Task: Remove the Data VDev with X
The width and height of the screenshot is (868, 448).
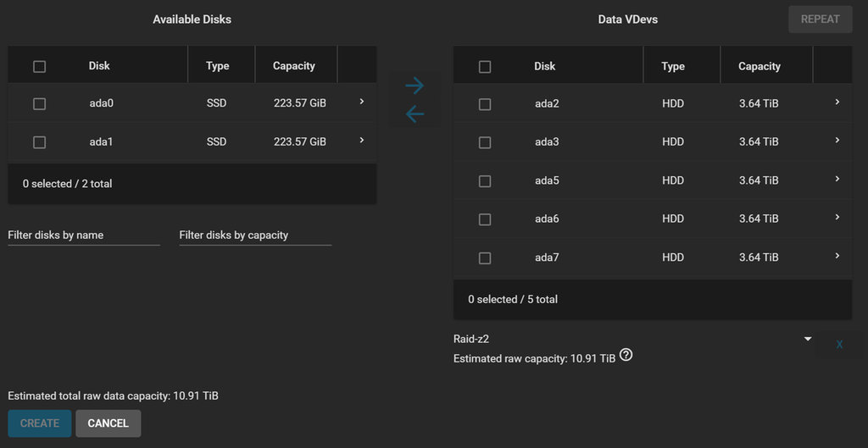Action: [839, 345]
